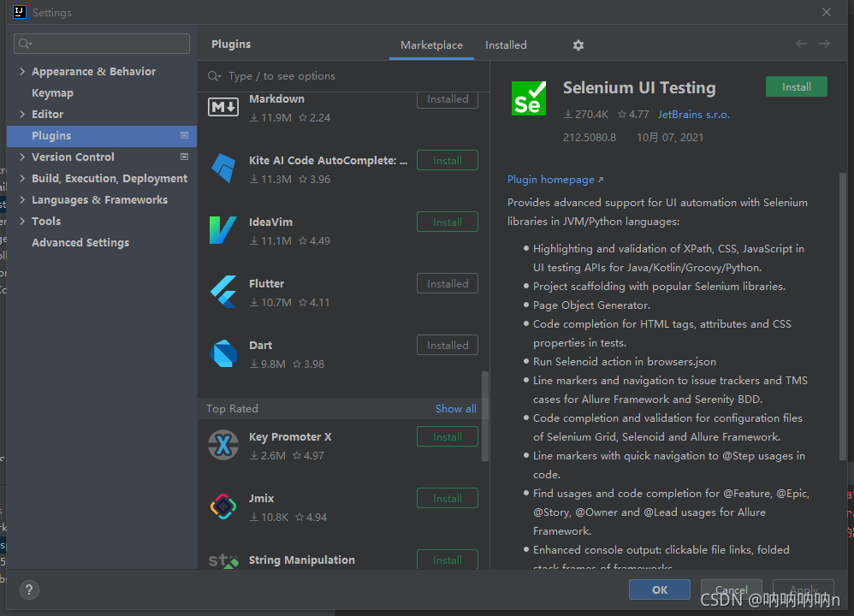Select Keymap in settings tree
This screenshot has width=854, height=616.
(x=52, y=93)
